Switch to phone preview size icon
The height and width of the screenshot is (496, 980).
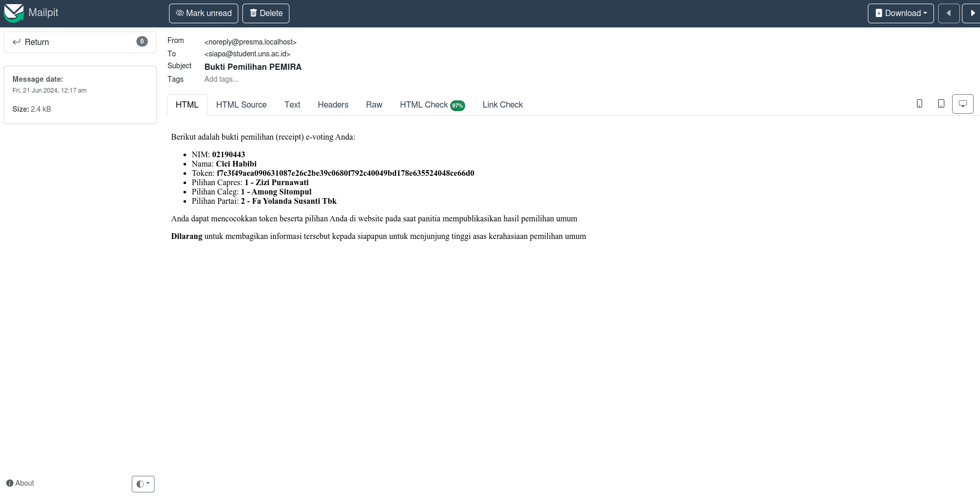point(919,104)
